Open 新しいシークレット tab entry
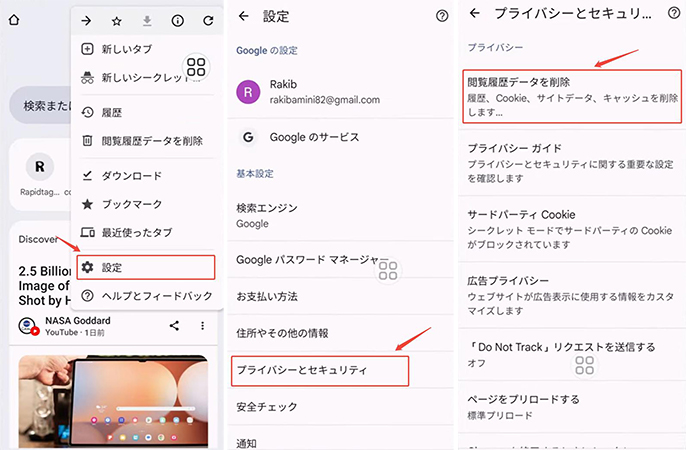This screenshot has height=450, width=686. 147,78
